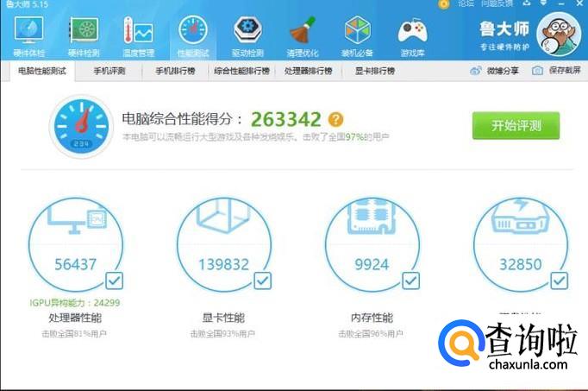
Task: Click the 内存性能 label
Action: point(372,318)
